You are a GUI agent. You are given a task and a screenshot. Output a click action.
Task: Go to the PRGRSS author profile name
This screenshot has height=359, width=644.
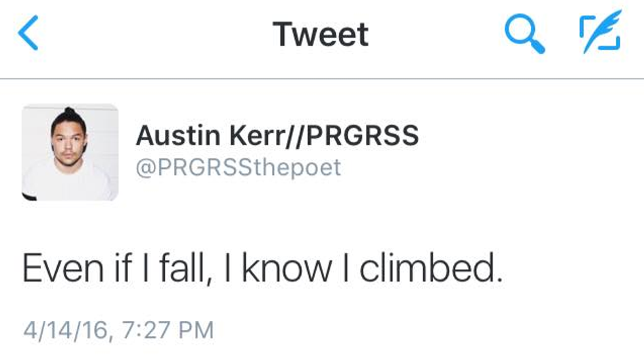[277, 136]
